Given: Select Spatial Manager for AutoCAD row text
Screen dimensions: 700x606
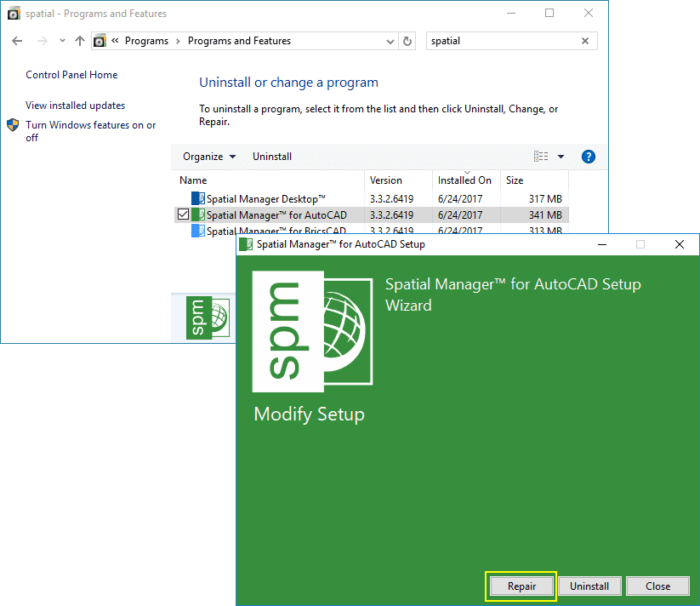Looking at the screenshot, I should (276, 215).
